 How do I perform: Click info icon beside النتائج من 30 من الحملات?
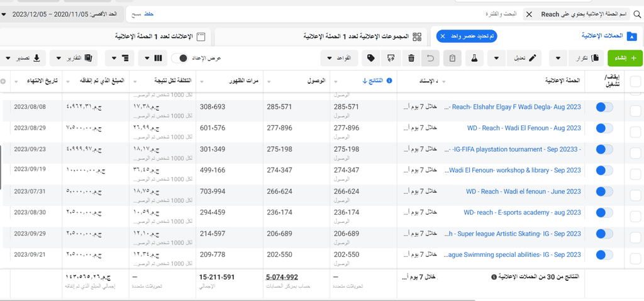[493, 277]
